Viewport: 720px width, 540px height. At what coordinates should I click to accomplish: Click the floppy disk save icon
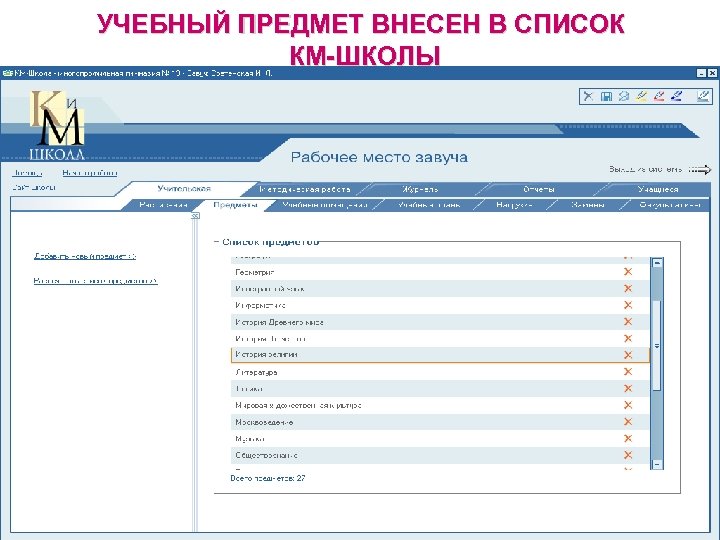(606, 96)
